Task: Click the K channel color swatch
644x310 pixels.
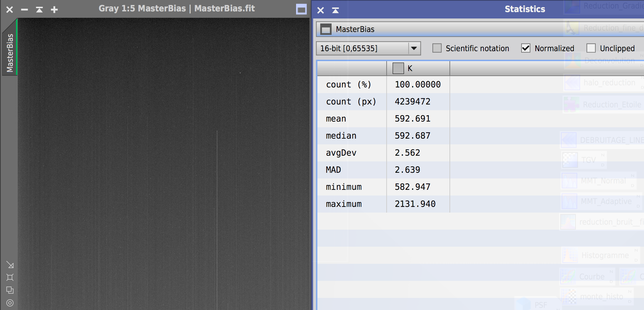Action: pyautogui.click(x=398, y=68)
